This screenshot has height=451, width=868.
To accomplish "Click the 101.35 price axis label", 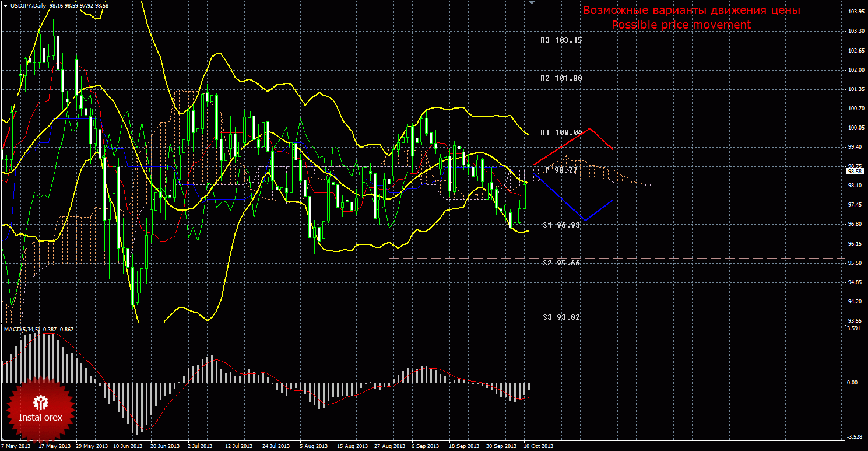I will pos(855,89).
